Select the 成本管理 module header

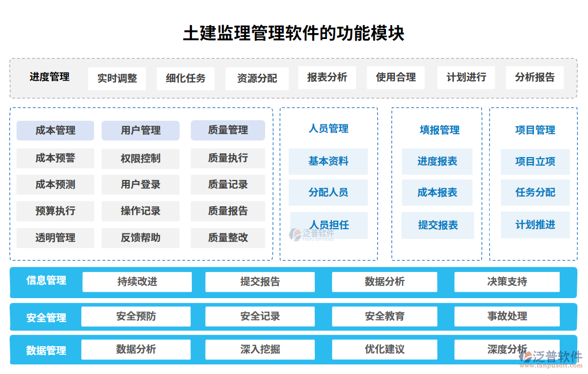(x=56, y=130)
